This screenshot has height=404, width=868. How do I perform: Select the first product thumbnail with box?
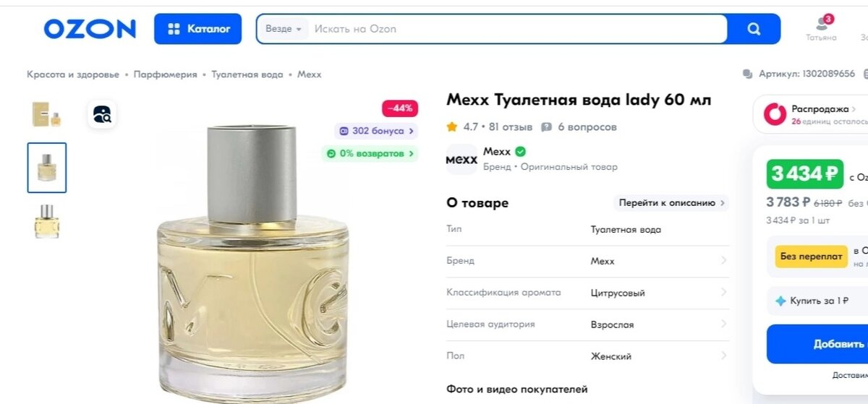47,114
